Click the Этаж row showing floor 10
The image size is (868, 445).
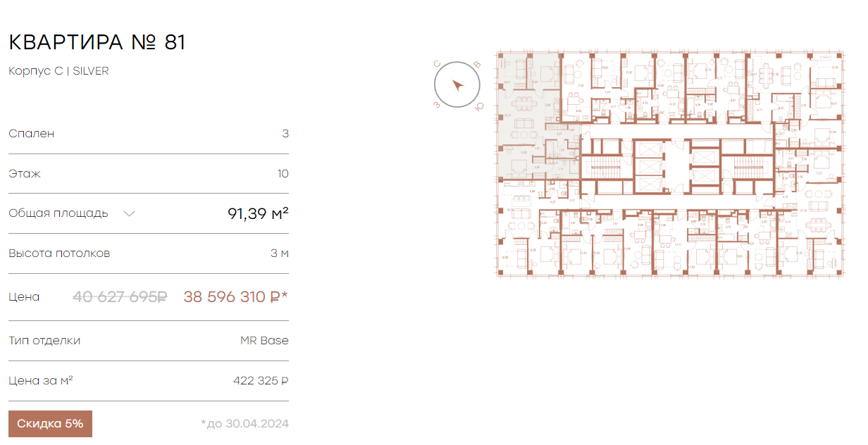coord(149,174)
